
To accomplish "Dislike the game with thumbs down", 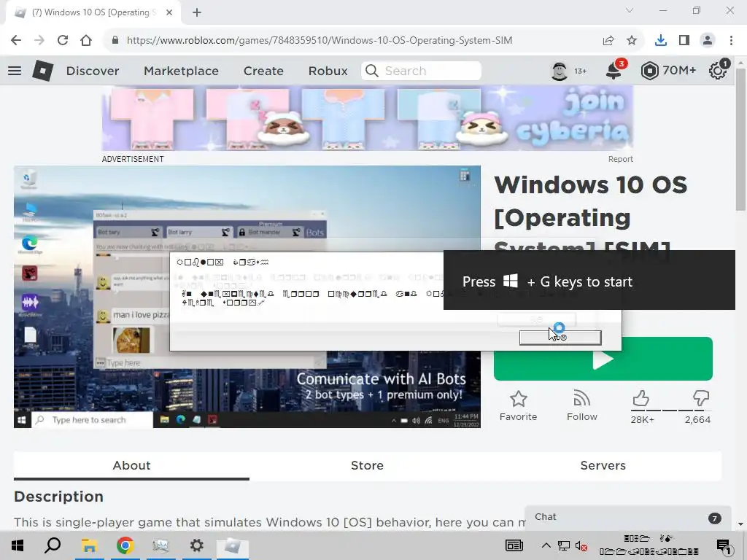I will [x=701, y=399].
